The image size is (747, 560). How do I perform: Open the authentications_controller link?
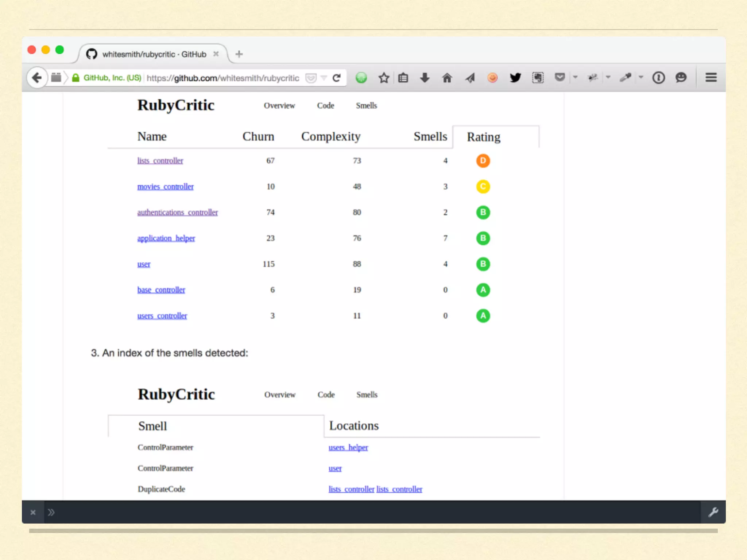[177, 213]
